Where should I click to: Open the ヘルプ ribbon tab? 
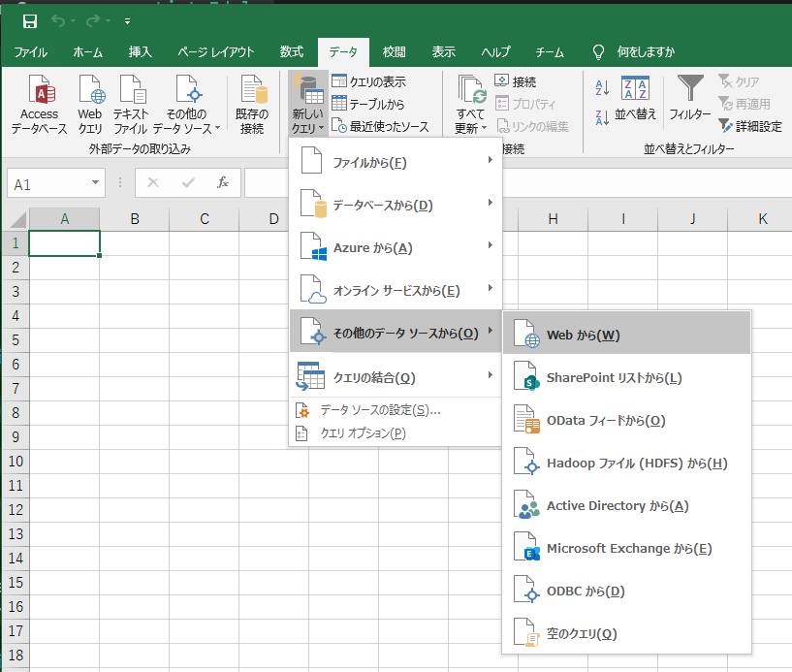pos(495,52)
